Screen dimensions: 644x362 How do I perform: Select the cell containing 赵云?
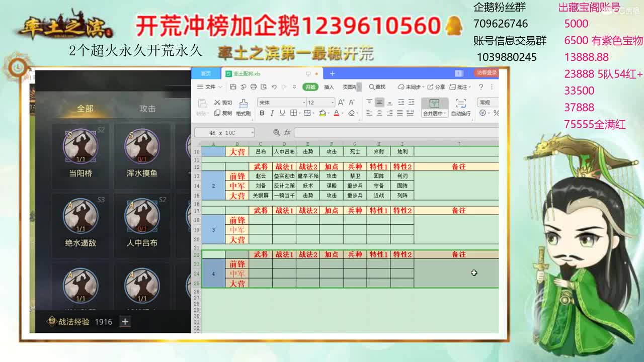[261, 176]
